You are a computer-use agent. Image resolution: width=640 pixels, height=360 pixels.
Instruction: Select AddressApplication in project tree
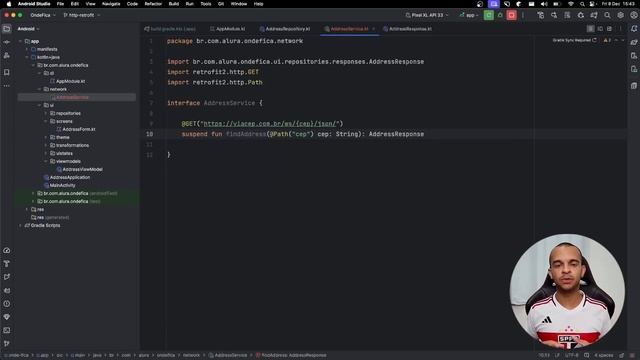point(67,178)
